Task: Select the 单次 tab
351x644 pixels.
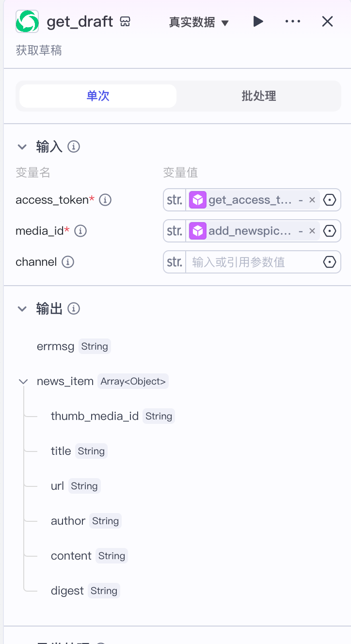Action: [x=97, y=96]
